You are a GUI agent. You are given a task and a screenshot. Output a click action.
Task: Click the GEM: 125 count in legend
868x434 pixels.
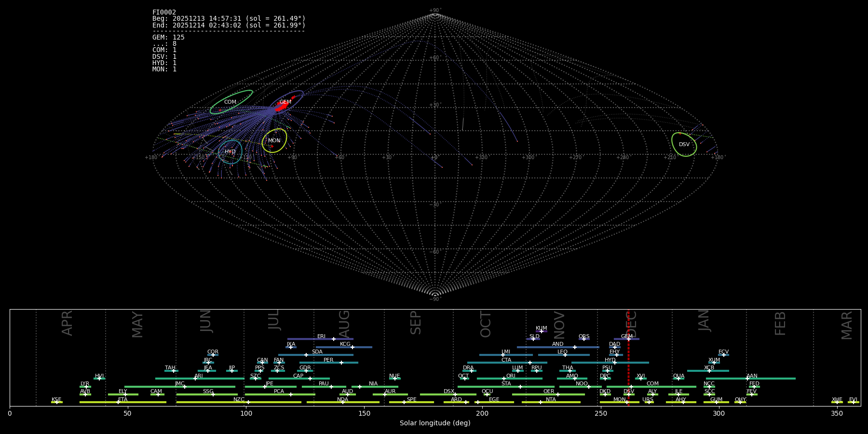click(168, 38)
